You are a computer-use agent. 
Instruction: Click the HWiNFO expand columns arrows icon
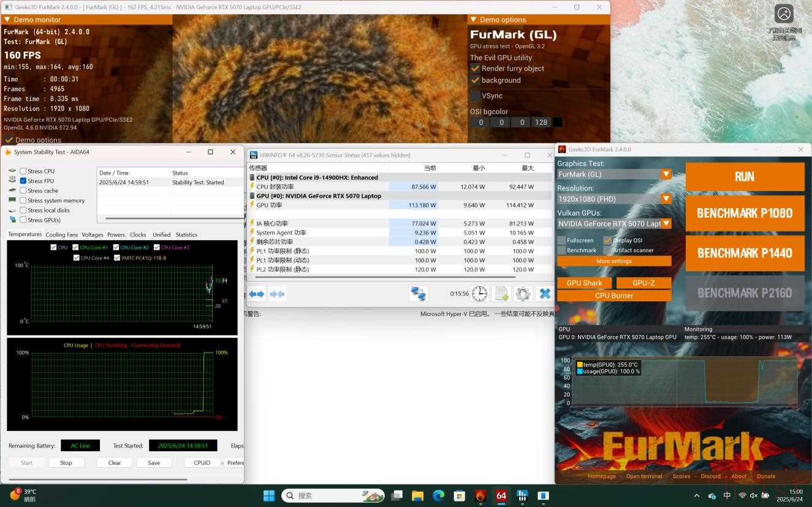click(257, 295)
